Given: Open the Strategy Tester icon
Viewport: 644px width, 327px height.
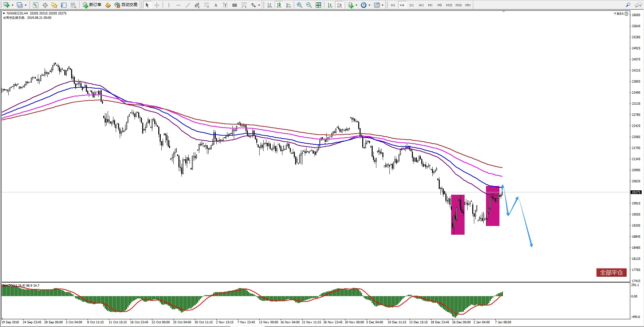Looking at the screenshot, I should pos(73,5).
